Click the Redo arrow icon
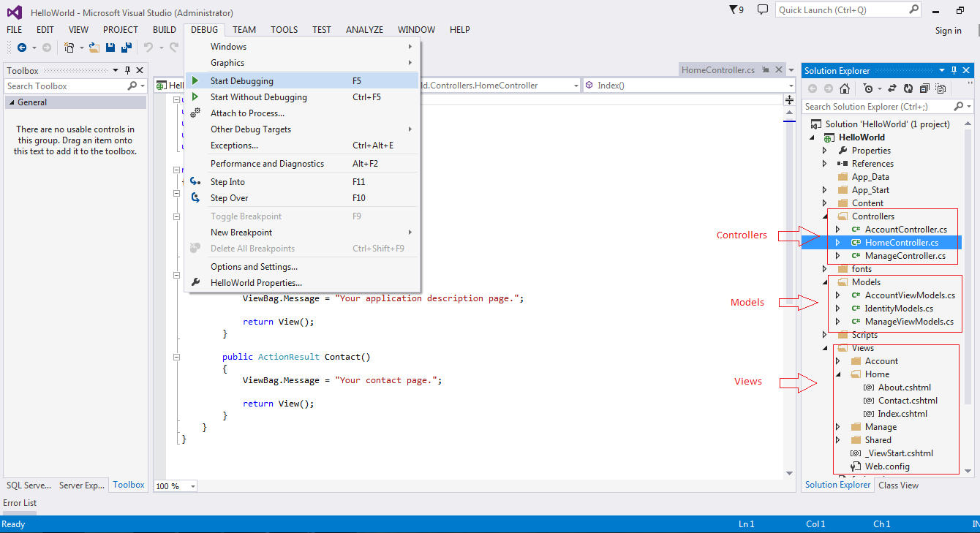The height and width of the screenshot is (533, 980). 174,48
